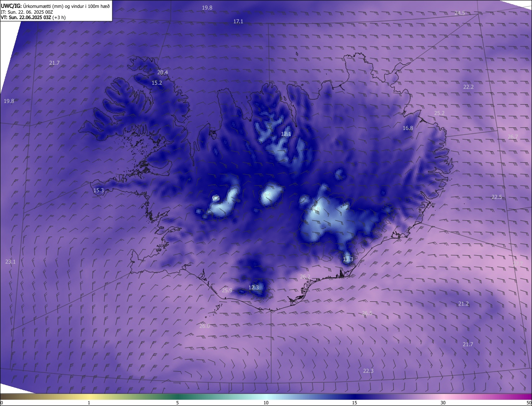Click the 24.5 value label
This screenshot has width=532, height=406.
point(460,13)
